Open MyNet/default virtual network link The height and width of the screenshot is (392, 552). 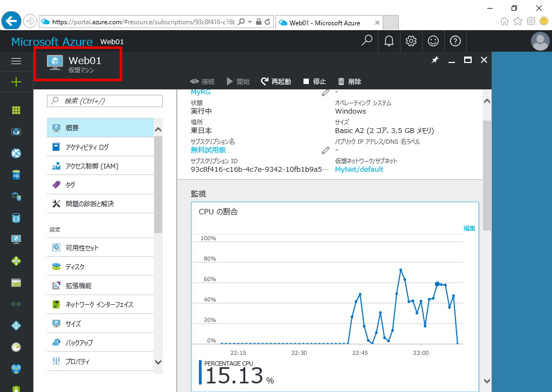coord(359,170)
